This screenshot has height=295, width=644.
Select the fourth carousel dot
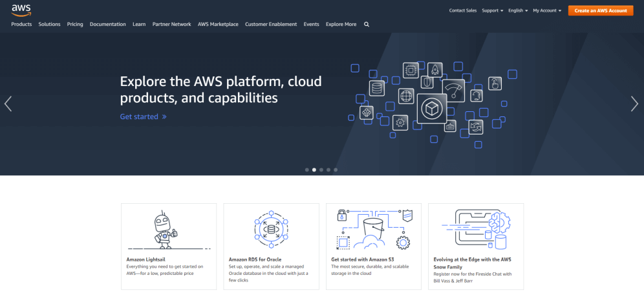[x=328, y=169]
